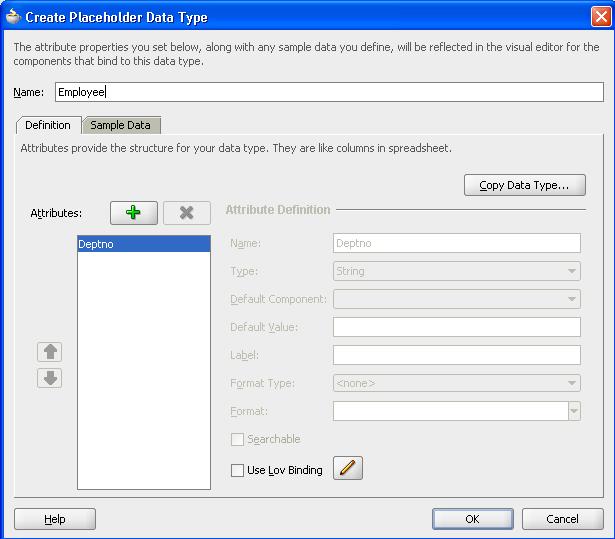This screenshot has width=615, height=539.
Task: Expand the Format combo box arrow
Action: point(574,411)
